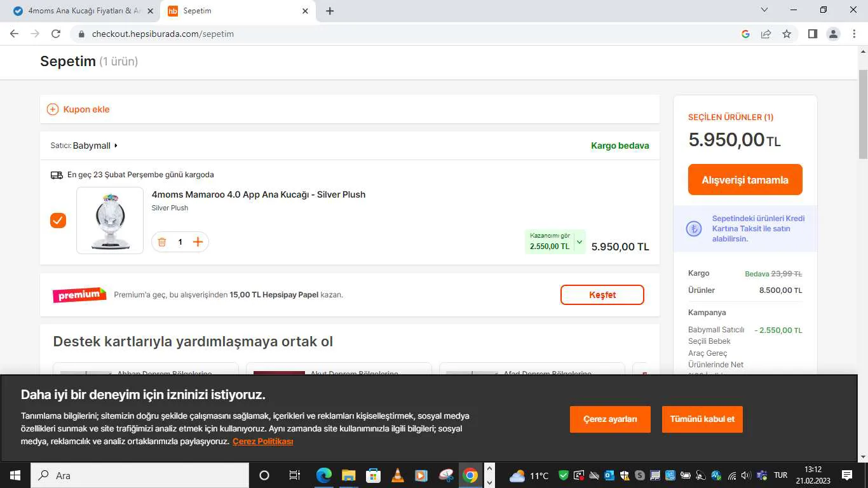Click the Kargo bedava text
The image size is (868, 488).
(x=620, y=146)
